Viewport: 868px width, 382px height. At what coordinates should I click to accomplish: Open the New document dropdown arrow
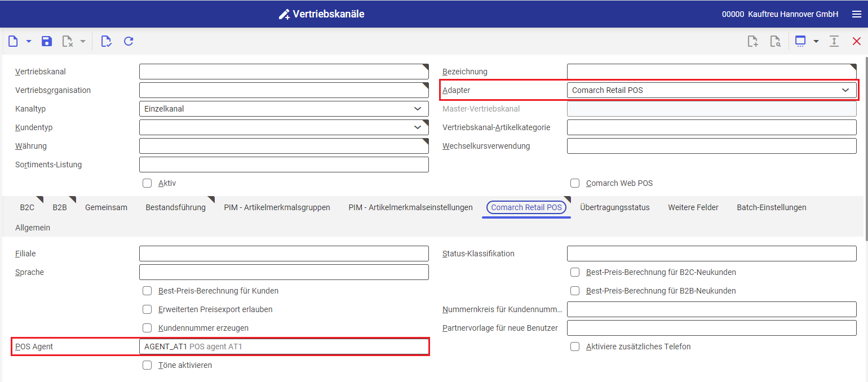(29, 41)
